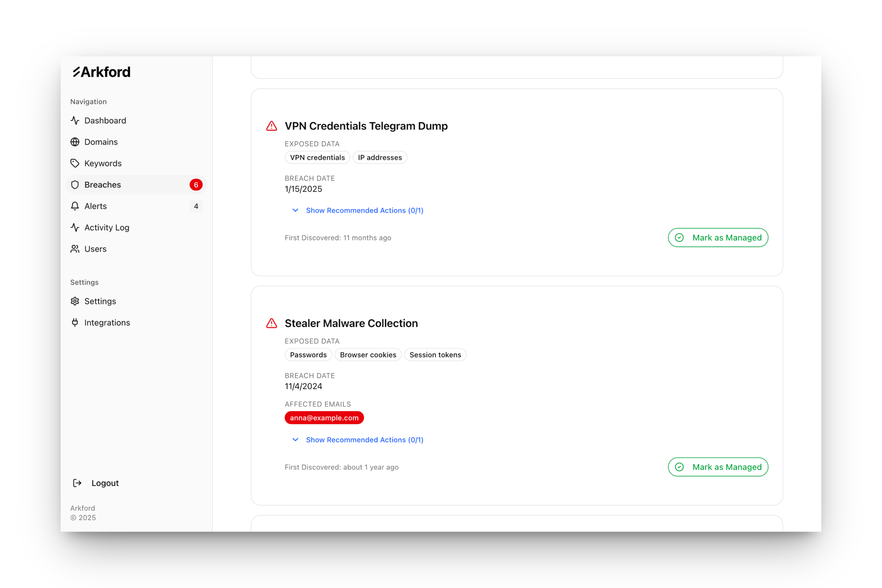Click the Settings gear icon
Image resolution: width=882 pixels, height=588 pixels.
tap(75, 301)
